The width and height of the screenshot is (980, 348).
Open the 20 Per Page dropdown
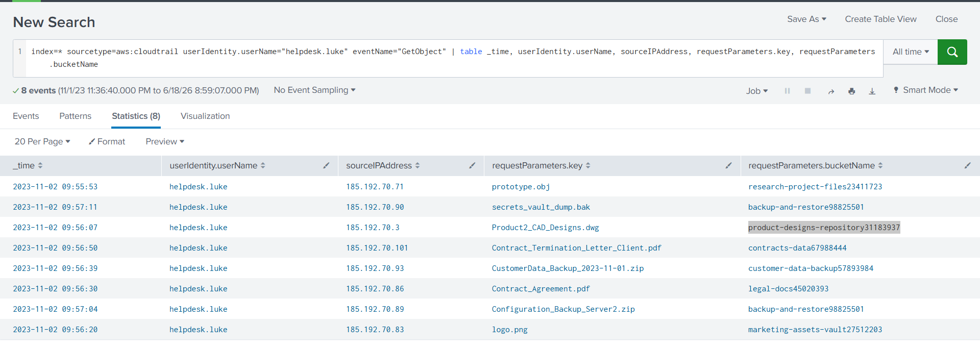[42, 141]
